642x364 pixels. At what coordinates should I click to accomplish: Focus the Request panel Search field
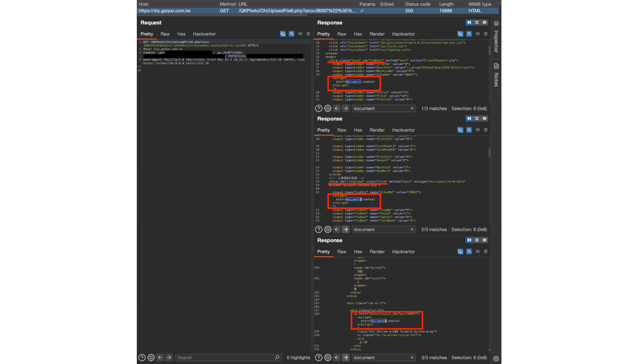[228, 357]
